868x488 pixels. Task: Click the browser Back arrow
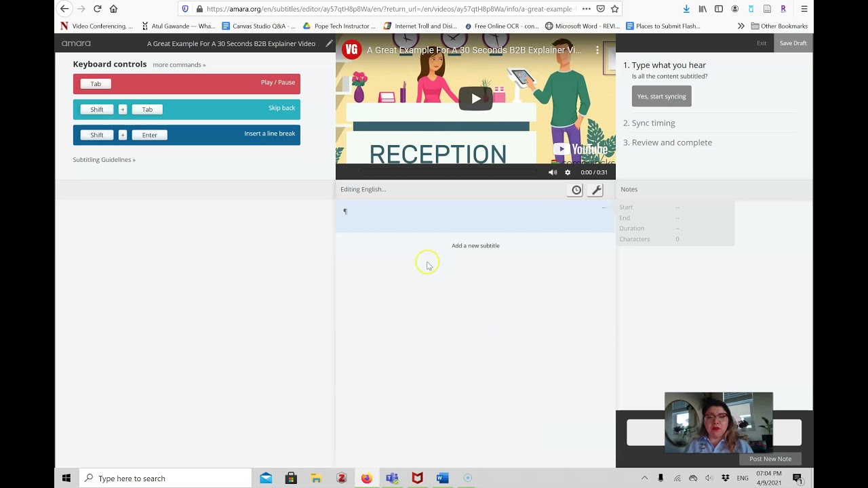(64, 9)
